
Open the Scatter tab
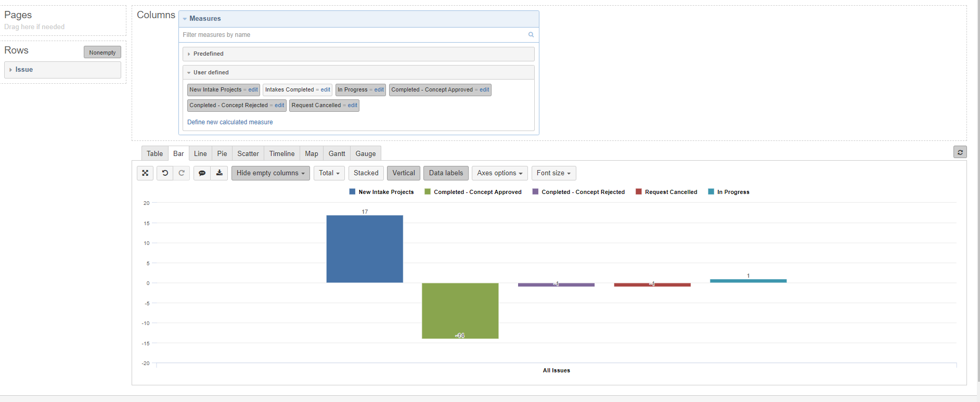pos(248,153)
